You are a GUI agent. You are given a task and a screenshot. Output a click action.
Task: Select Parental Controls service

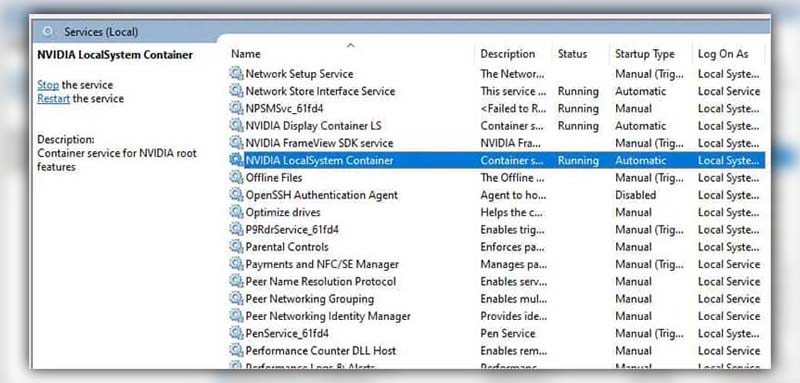287,247
